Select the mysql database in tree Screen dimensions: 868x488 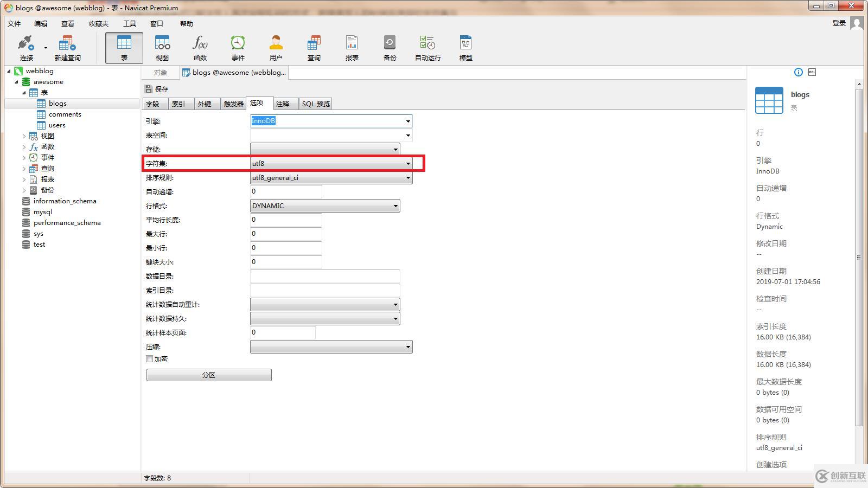(42, 212)
